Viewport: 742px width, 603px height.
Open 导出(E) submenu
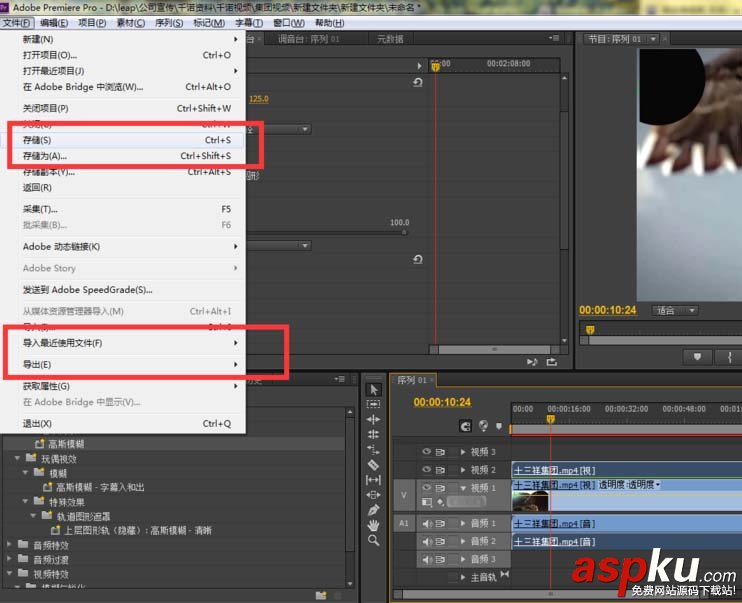pyautogui.click(x=123, y=364)
